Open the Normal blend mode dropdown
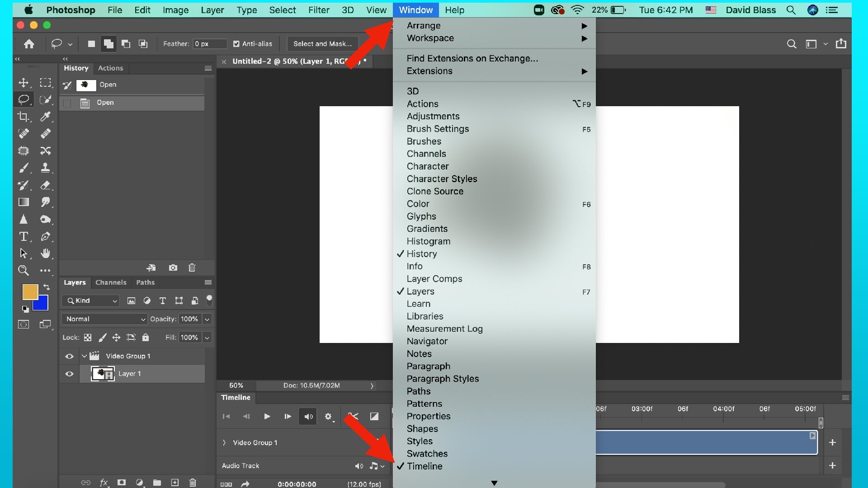 click(104, 319)
